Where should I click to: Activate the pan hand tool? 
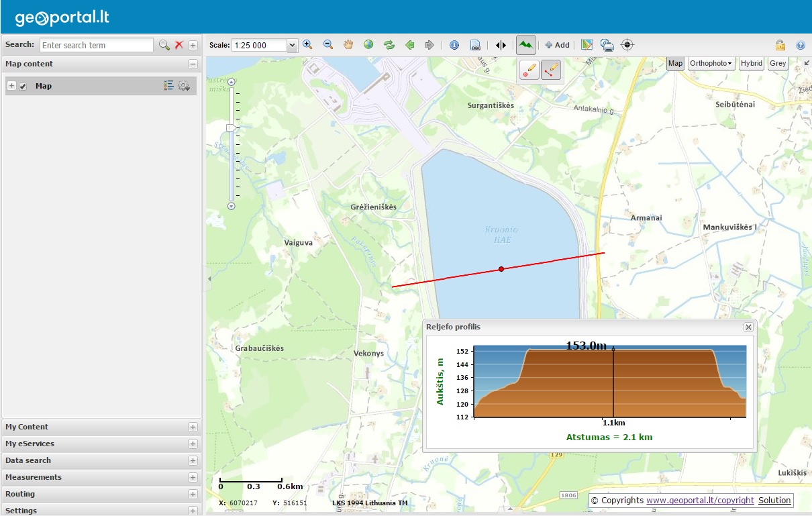click(x=348, y=45)
